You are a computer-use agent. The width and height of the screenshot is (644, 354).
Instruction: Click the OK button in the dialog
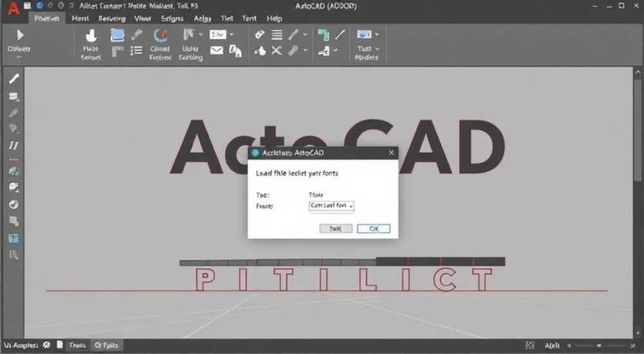(x=374, y=228)
